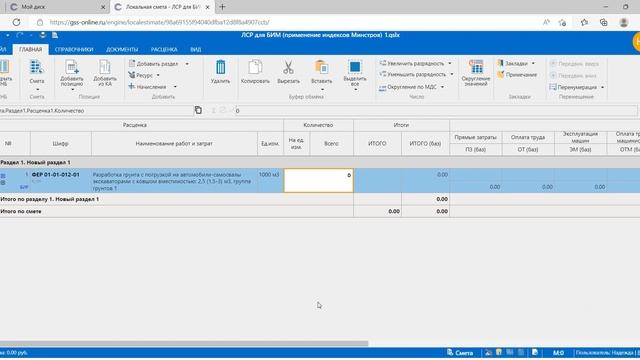Viewport: 640px width, 360px height.
Task: Switch to the Мой диск browser tab
Action: click(54, 7)
